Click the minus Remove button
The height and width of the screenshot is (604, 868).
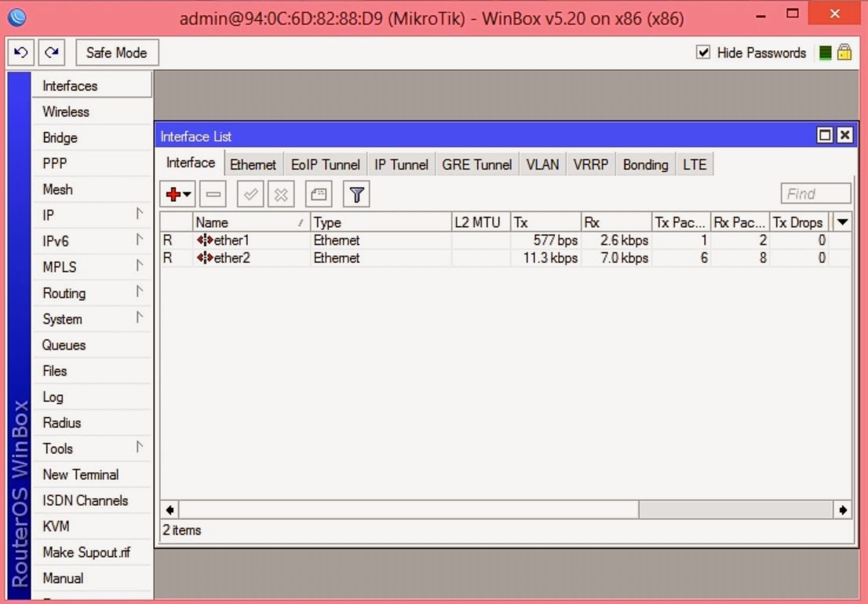(x=213, y=194)
